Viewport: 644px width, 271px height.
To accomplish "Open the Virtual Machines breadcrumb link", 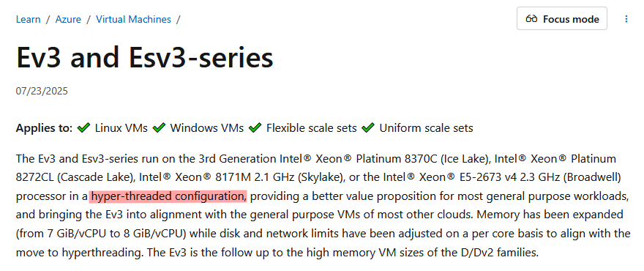I will pyautogui.click(x=133, y=19).
